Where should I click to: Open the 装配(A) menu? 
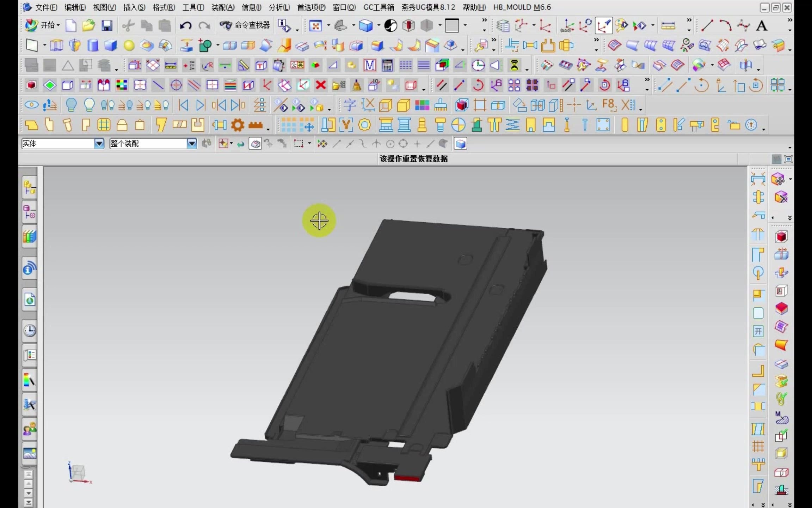coord(223,7)
